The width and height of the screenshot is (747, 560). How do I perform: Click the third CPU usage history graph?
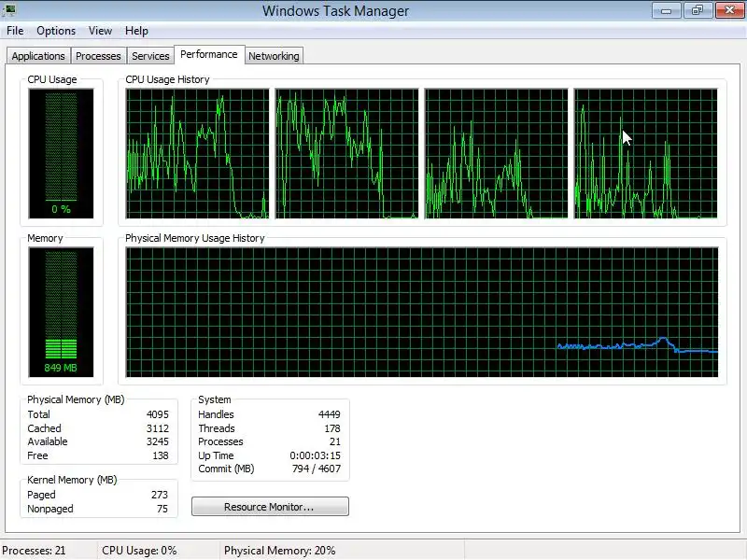[497, 154]
